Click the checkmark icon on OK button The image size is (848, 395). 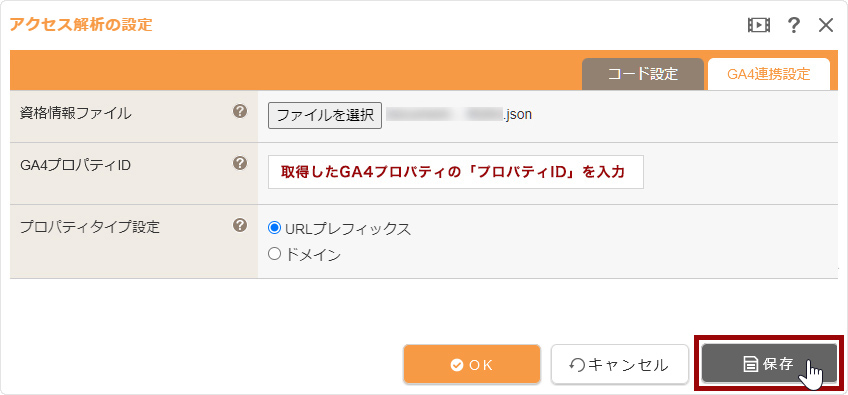[456, 365]
